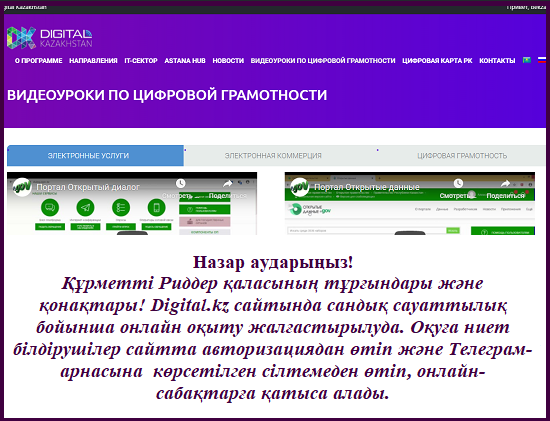Play the Портал Открытые данные video thumbnail
Viewport: 550px width, 421px height.
click(x=410, y=203)
